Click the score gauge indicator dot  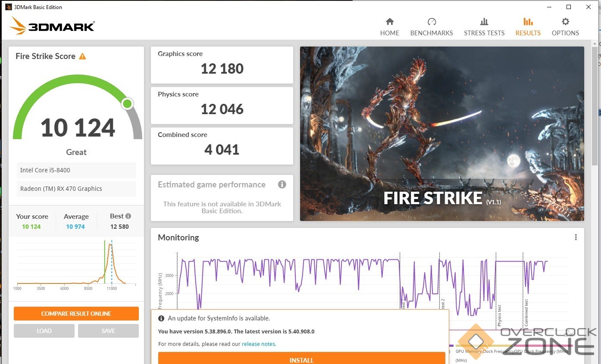pos(127,104)
